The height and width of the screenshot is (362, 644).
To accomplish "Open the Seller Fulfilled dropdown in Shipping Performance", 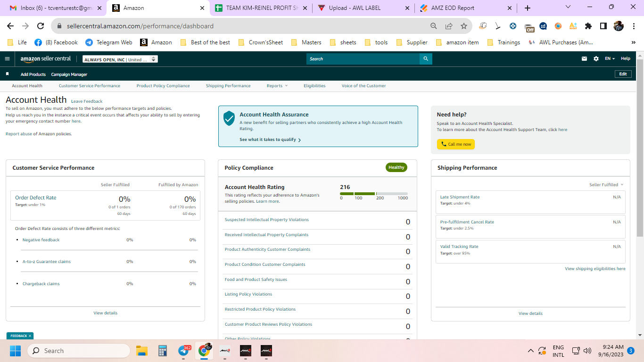I will point(606,185).
